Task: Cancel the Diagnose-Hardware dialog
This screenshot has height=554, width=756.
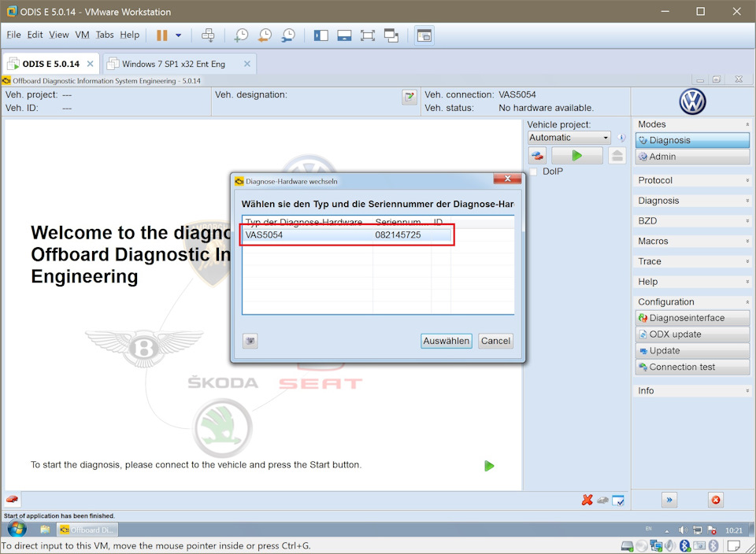Action: 495,341
